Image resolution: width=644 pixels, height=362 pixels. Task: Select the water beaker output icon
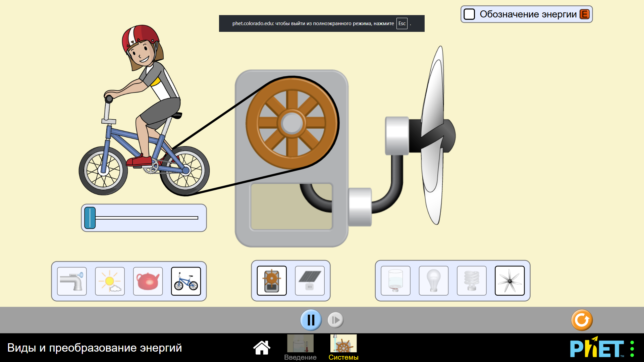pos(395,281)
